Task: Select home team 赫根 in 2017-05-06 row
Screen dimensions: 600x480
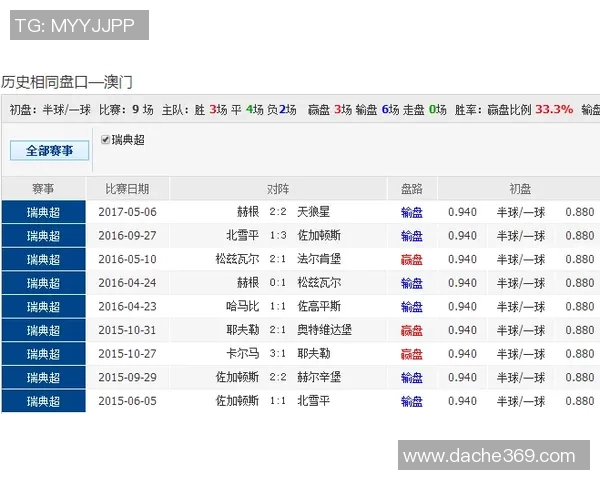Action: [x=248, y=212]
